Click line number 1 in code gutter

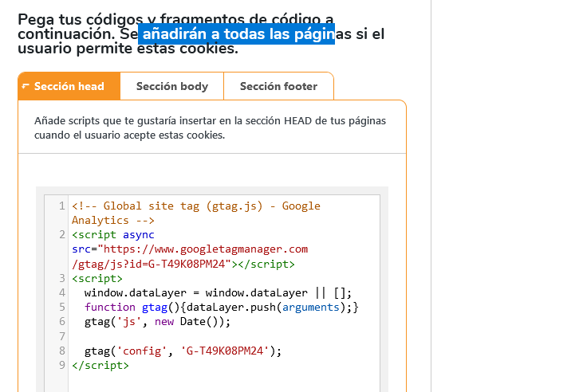61,206
